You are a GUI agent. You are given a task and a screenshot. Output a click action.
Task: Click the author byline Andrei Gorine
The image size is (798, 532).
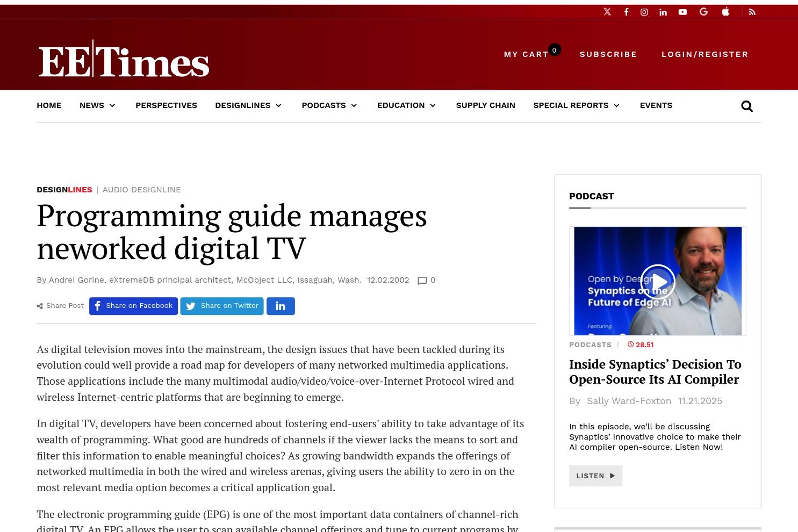(199, 280)
